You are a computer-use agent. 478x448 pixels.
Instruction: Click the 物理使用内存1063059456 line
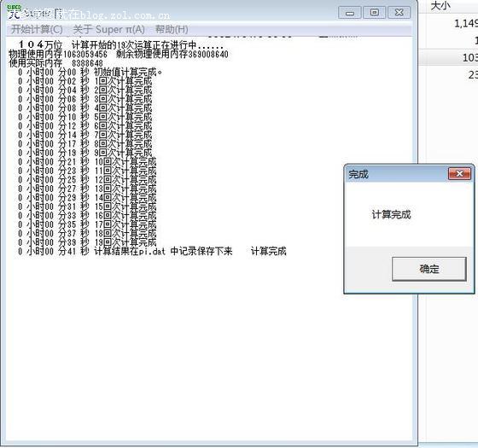pyautogui.click(x=58, y=55)
